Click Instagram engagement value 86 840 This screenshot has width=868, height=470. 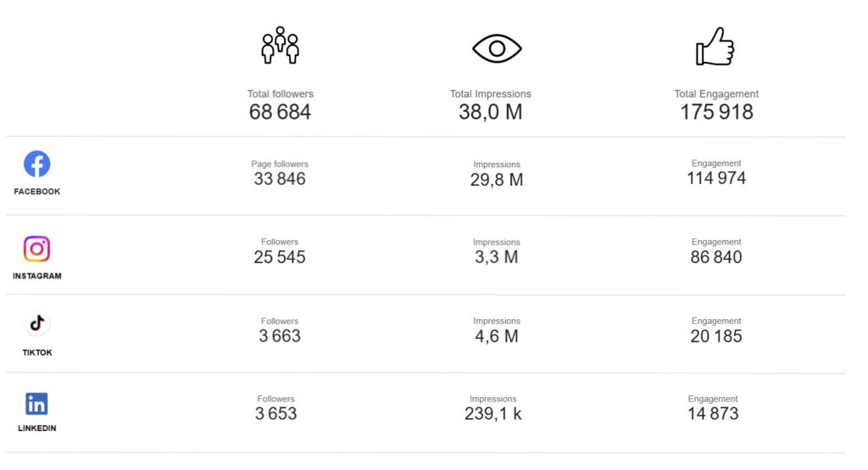(716, 257)
